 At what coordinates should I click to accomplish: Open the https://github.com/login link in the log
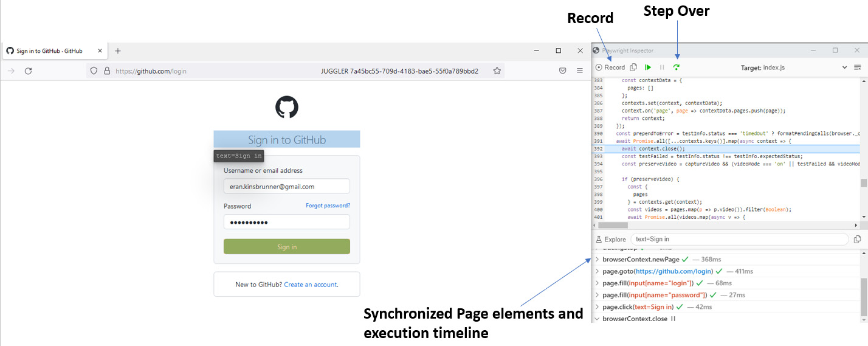coord(674,271)
